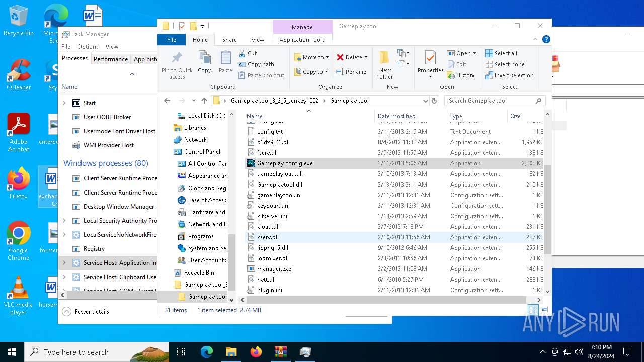
Task: Switch to large icons view button
Action: pyautogui.click(x=544, y=310)
